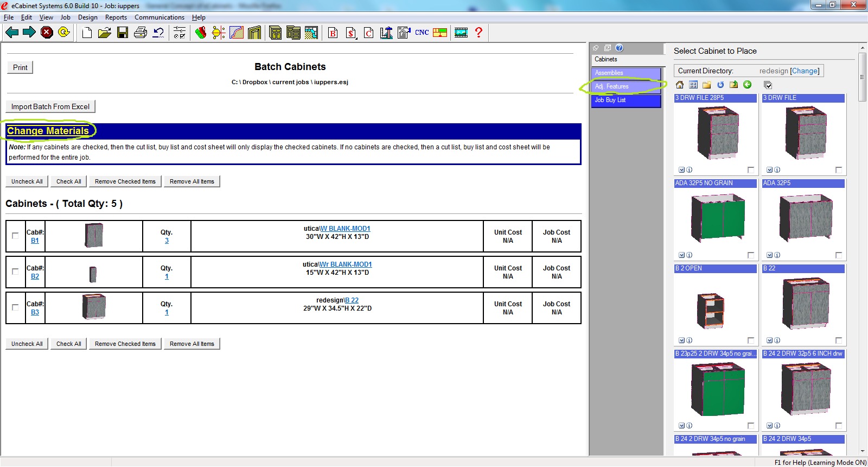The width and height of the screenshot is (868, 467).
Task: Select checkbox on 3 DRW FILE 28P5 thumbnail
Action: pyautogui.click(x=751, y=170)
